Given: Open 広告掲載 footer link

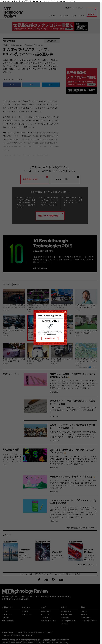Looking at the screenshot, I should click(x=5, y=618).
